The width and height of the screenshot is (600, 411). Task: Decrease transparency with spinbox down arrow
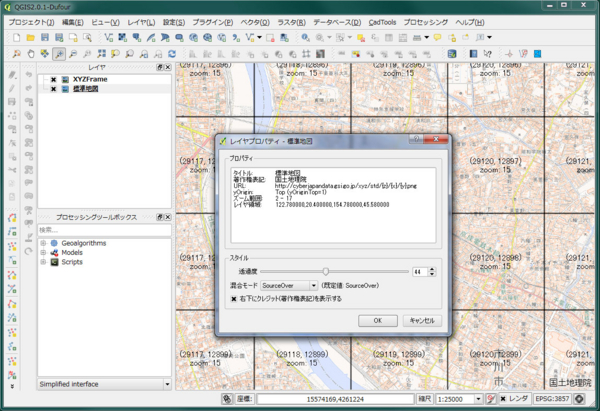(432, 274)
